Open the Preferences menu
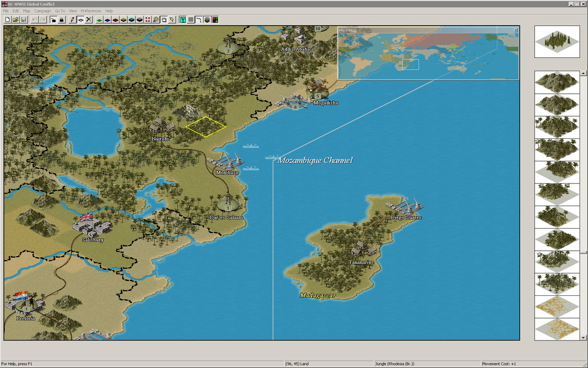This screenshot has width=588, height=368. (x=91, y=11)
